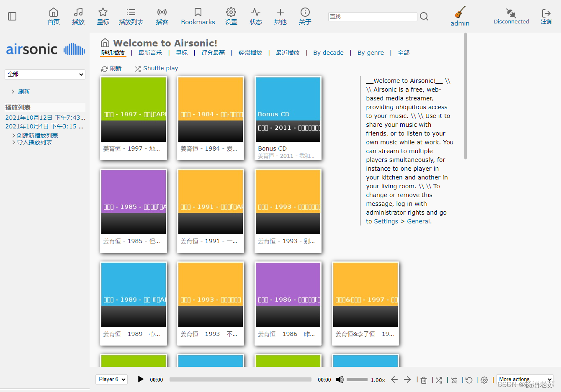Open playlist 2021年10月4日 下午3:15
Image resolution: width=561 pixels, height=392 pixels.
44,126
